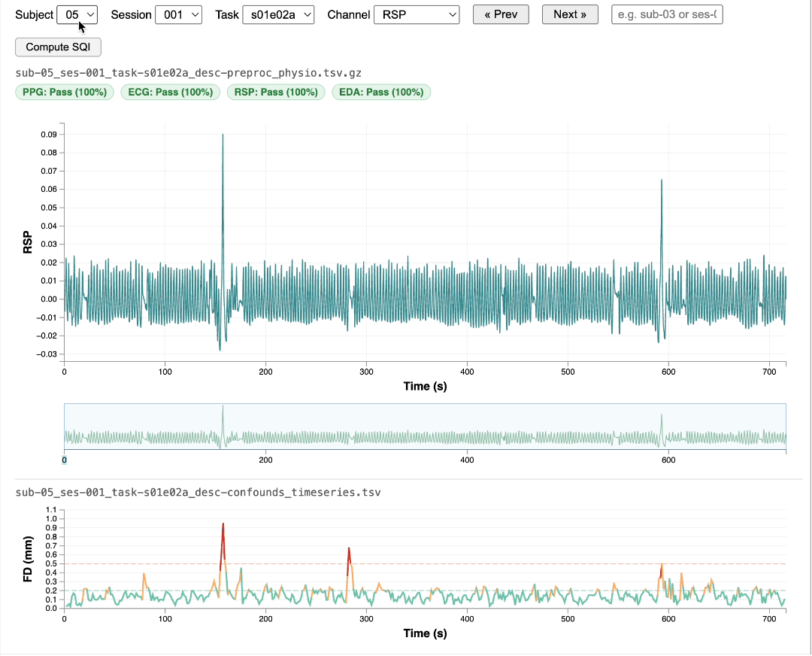Click the confounds_timeseries.tsv filename label
The width and height of the screenshot is (812, 656).
pos(198,493)
